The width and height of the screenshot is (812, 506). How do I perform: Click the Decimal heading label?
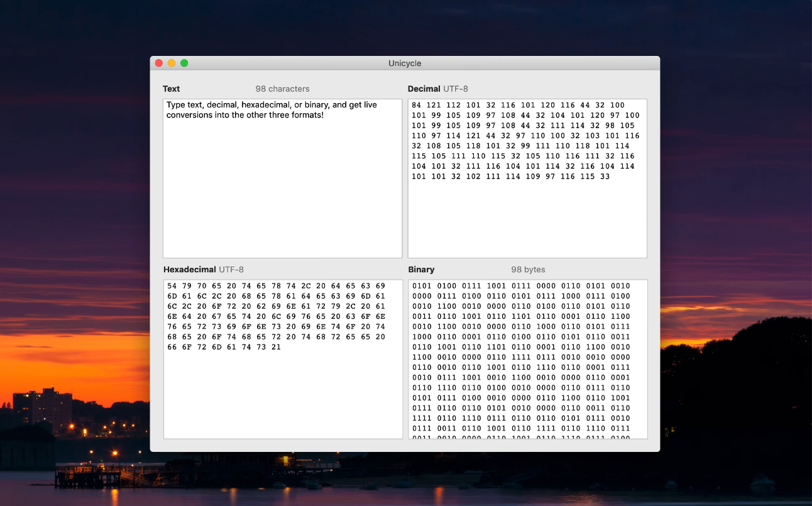tap(424, 89)
